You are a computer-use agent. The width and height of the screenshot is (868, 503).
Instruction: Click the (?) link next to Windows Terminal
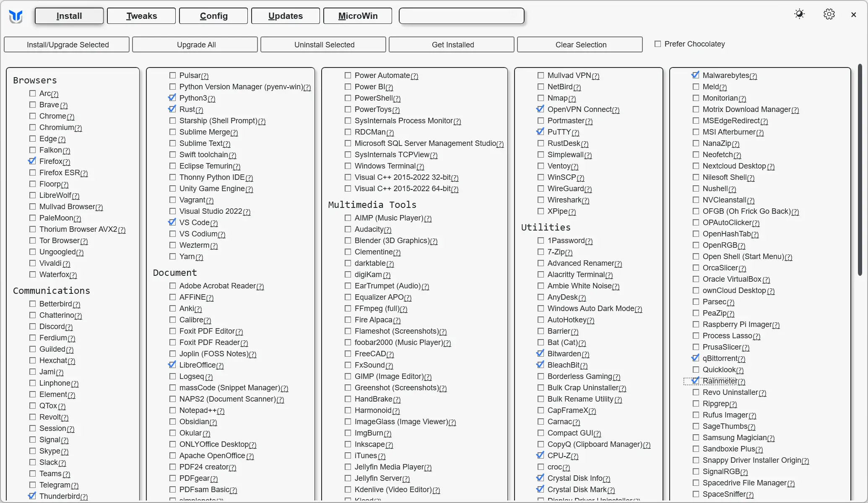coord(420,166)
